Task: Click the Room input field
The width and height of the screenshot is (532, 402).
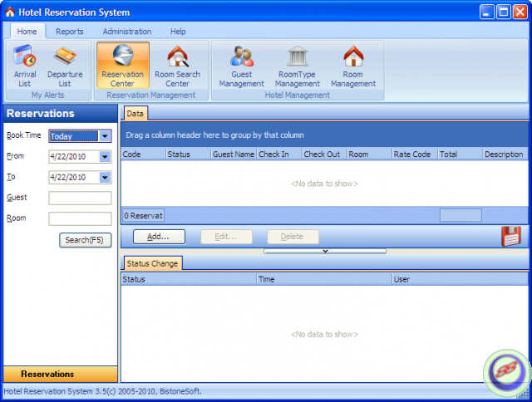Action: point(80,218)
